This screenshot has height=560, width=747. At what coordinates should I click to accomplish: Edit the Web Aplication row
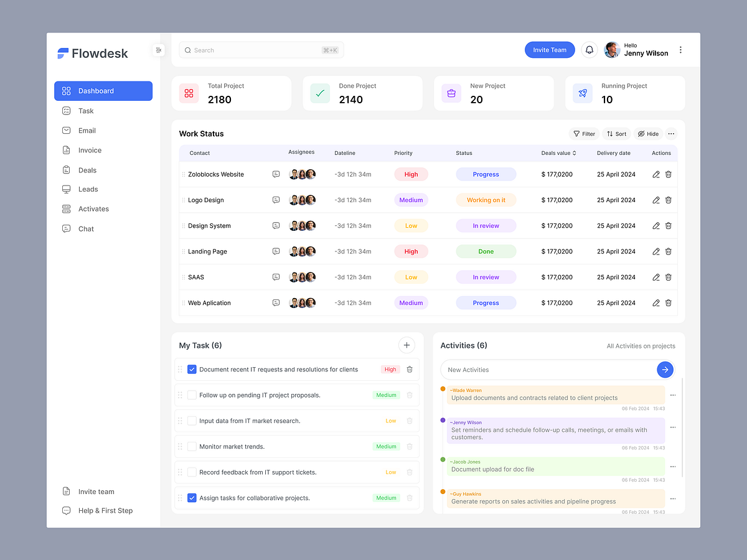[x=656, y=303]
